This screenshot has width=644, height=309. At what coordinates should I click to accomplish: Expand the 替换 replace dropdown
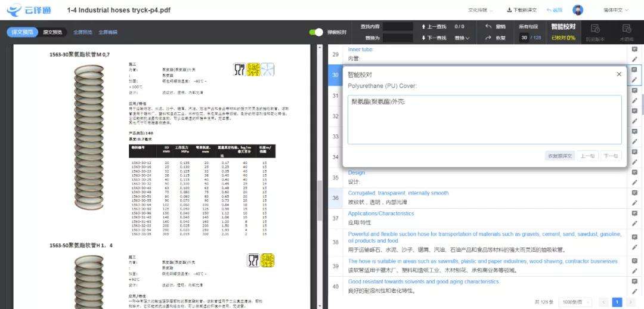coord(462,38)
